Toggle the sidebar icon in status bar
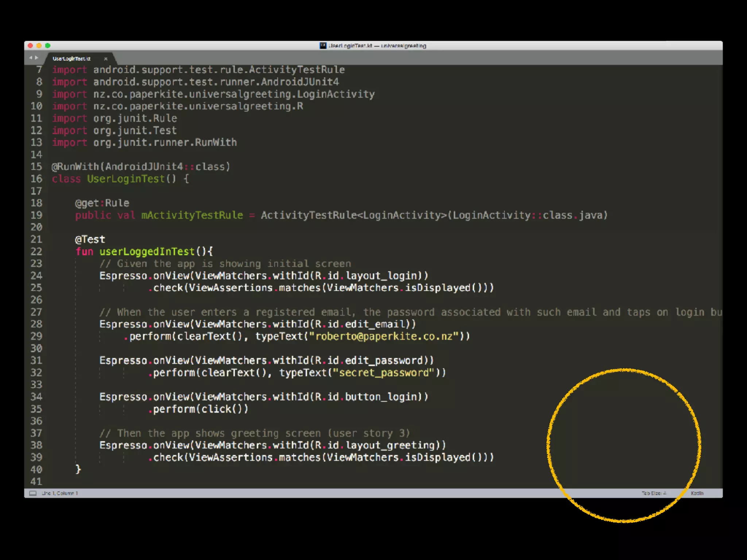Image resolution: width=747 pixels, height=560 pixels. tap(33, 493)
